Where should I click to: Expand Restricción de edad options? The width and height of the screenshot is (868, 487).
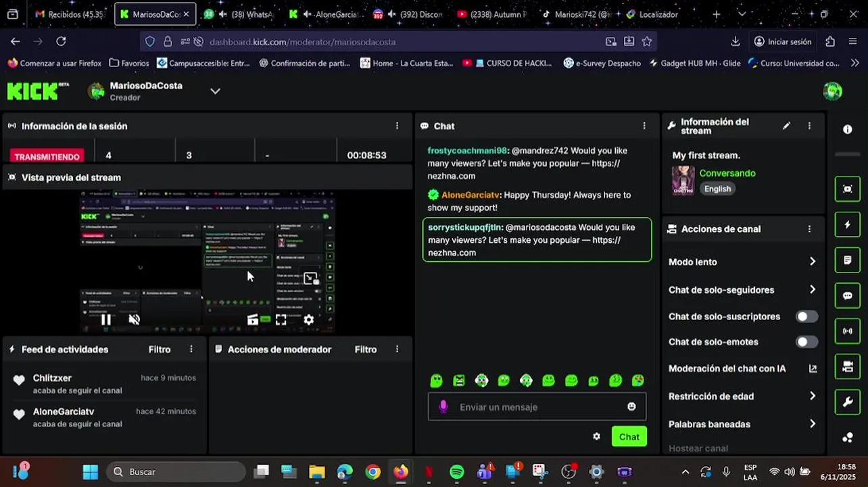812,396
